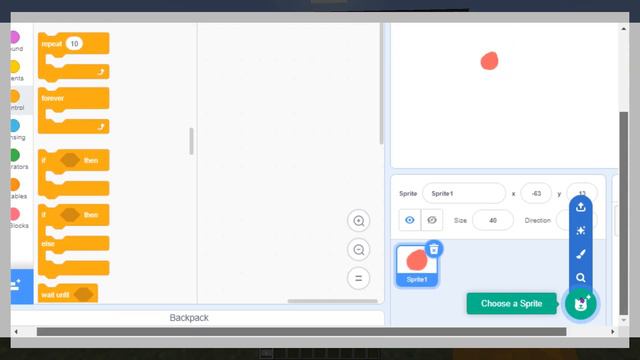Click the cat face add-sprite button
Image resolution: width=640 pixels, height=360 pixels.
coord(580,304)
